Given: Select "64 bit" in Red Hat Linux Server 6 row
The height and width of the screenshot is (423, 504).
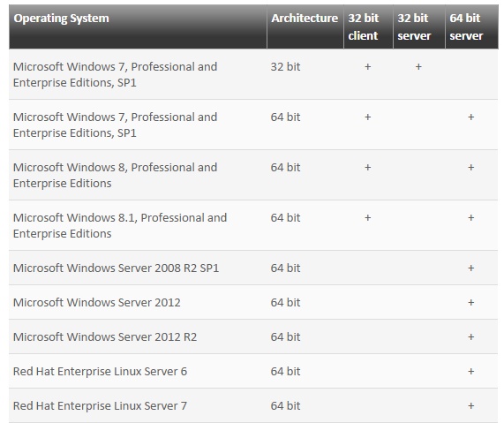Looking at the screenshot, I should pyautogui.click(x=285, y=371).
